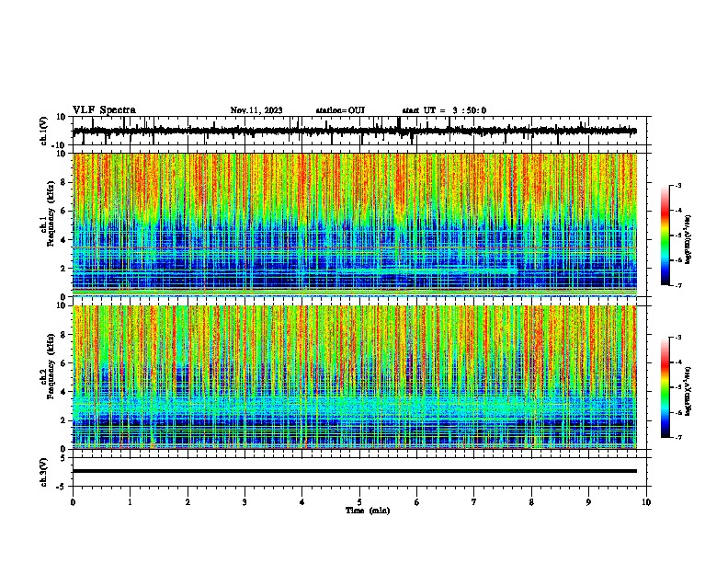
Task: Click the "station=OUI" header label
Action: 340,110
